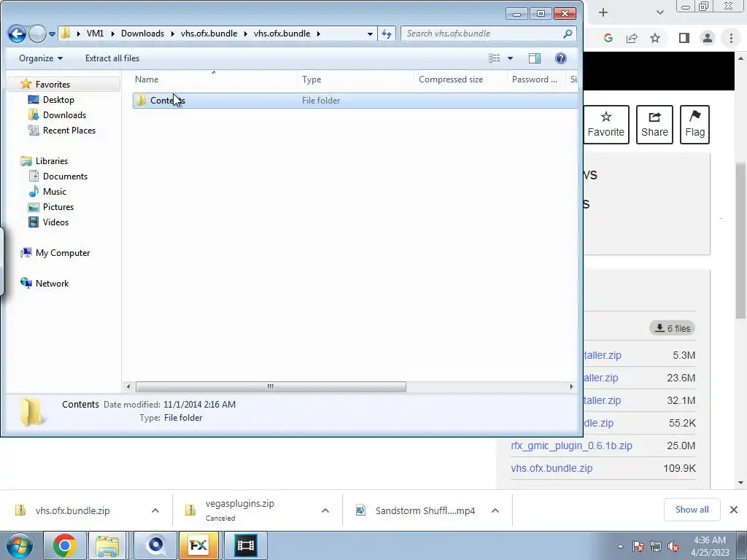Select Network in the sidebar

point(52,284)
